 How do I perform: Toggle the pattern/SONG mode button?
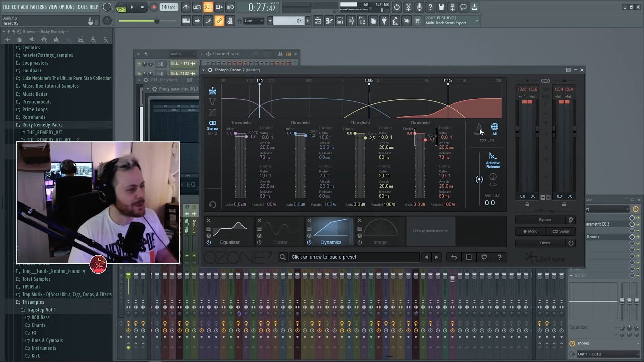(121, 7)
